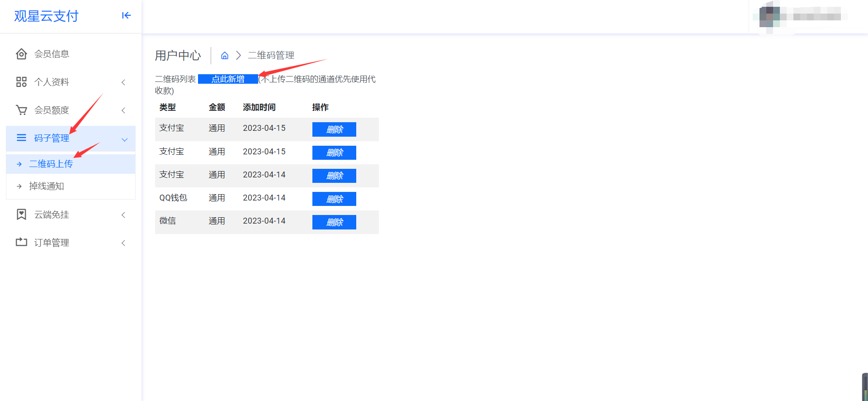
Task: Open the 会员额度 menu
Action: 71,110
